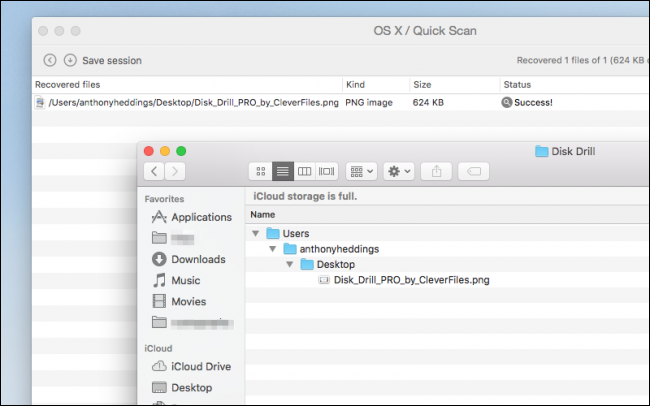Select Disk_Drill_PRO_by_CleverFiles.png in Finder list

tap(447, 280)
